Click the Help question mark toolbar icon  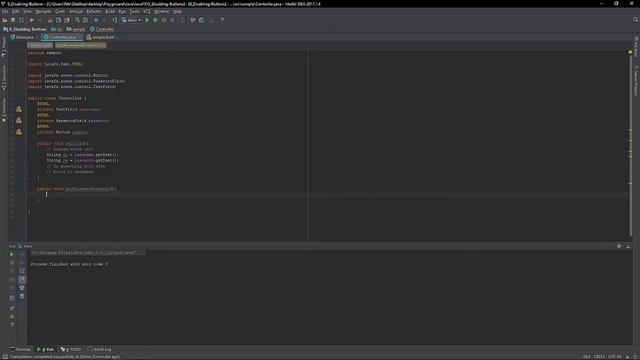222,20
